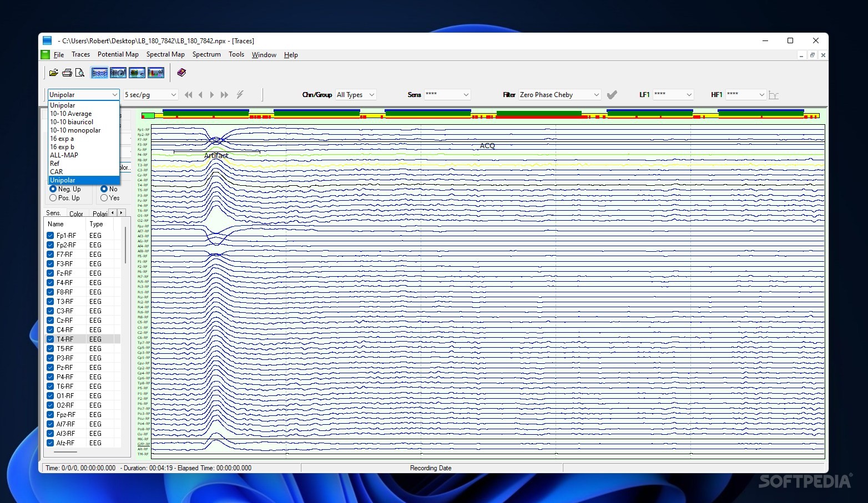Choose 16 exp a montage option
This screenshot has height=503, width=868.
pyautogui.click(x=84, y=139)
